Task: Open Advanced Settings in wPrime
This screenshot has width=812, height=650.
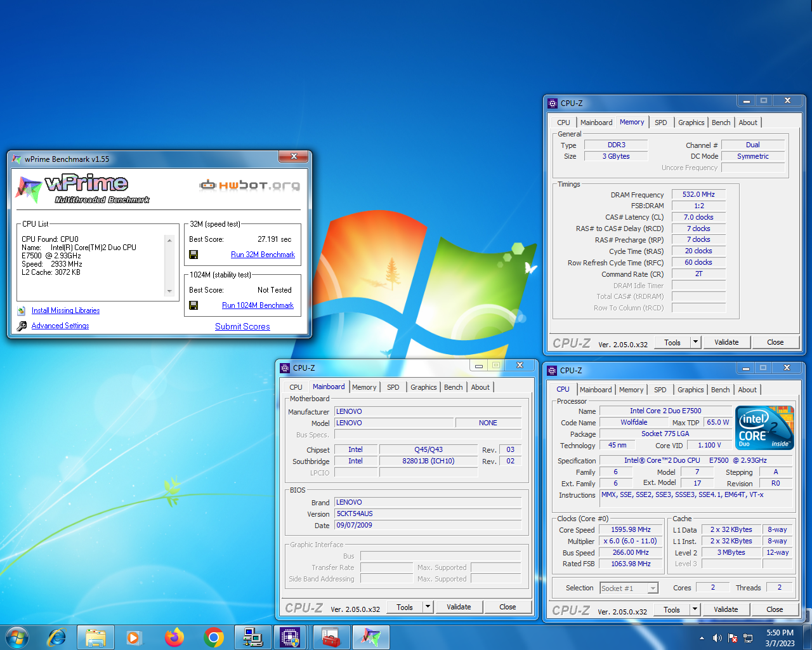Action: coord(60,326)
